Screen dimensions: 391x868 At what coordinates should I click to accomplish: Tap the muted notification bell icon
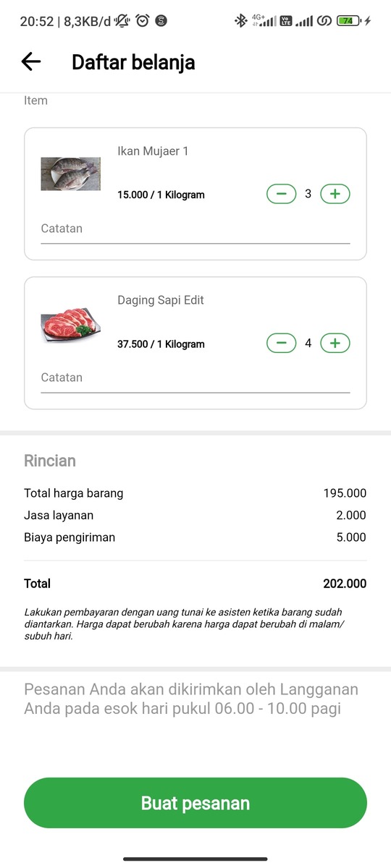click(x=123, y=21)
